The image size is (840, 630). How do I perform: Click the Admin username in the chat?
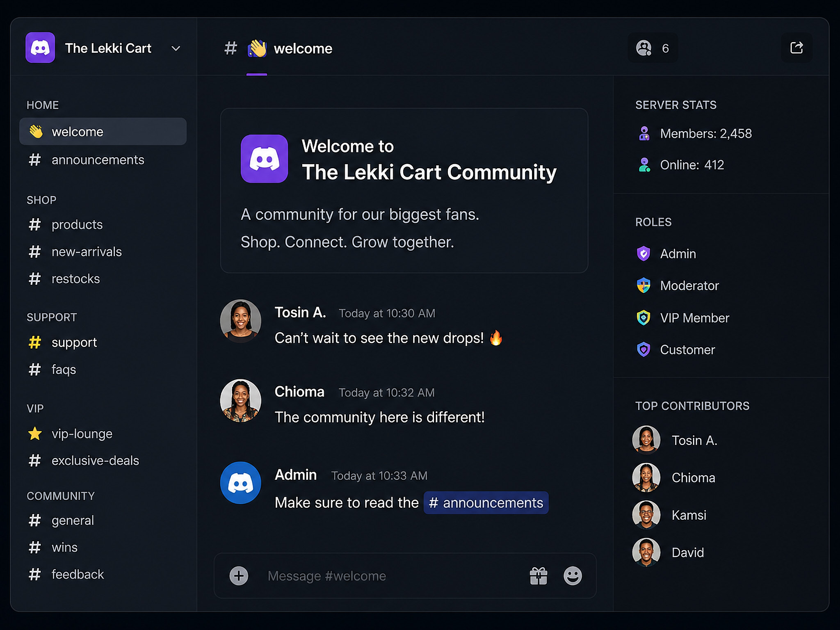296,475
